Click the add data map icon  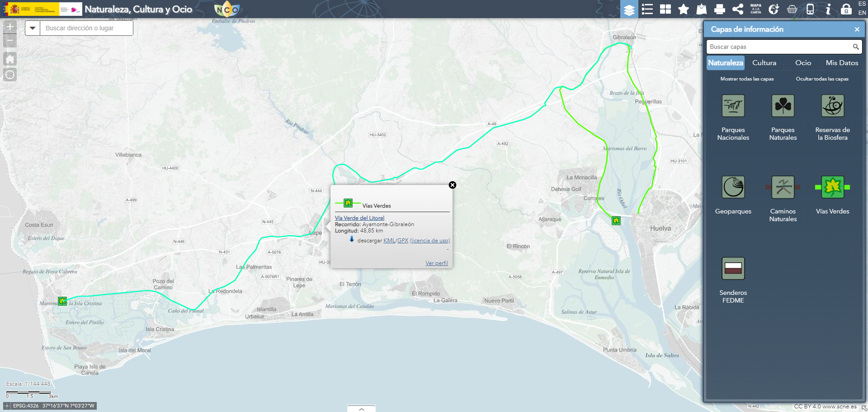point(702,9)
